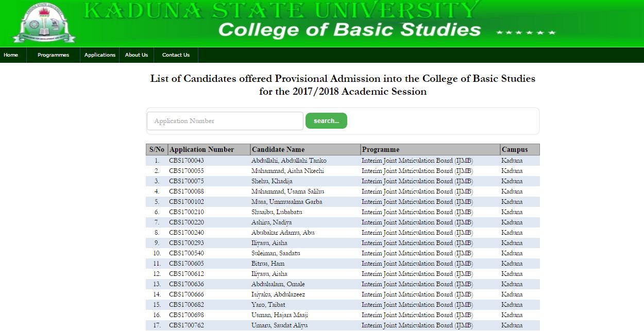Click the S/No column header
The height and width of the screenshot is (331, 644).
coord(157,150)
